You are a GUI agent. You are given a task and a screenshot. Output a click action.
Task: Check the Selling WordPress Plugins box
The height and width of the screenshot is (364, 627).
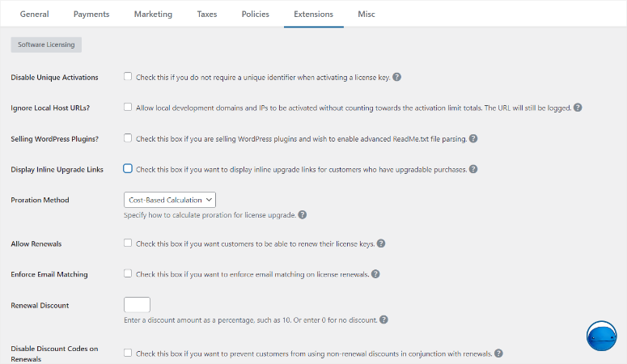(128, 138)
